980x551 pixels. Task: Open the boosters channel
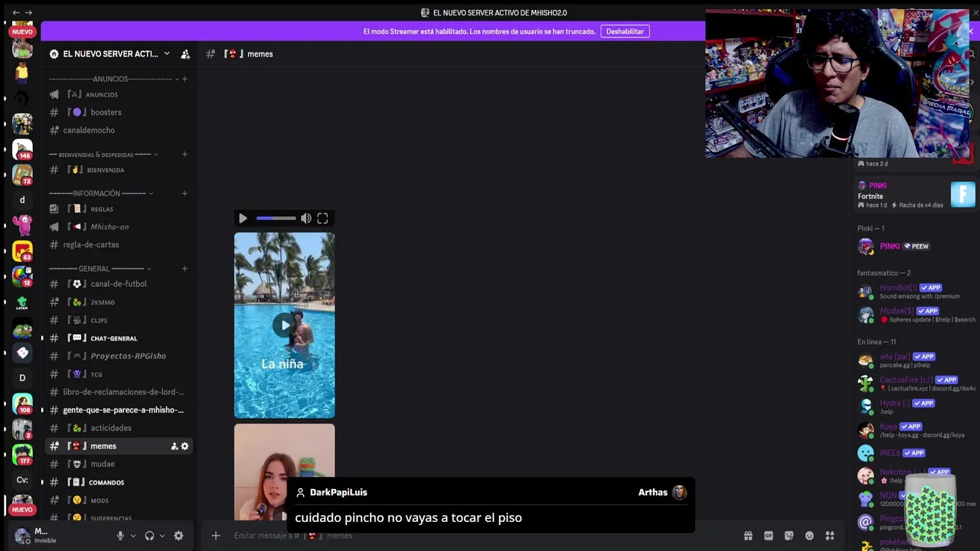point(118,112)
